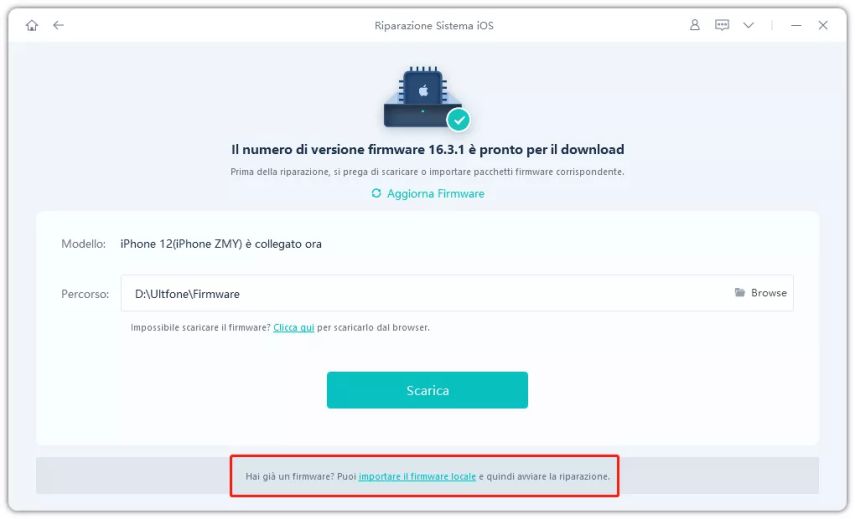The image size is (855, 519).
Task: Expand the title bar chevron menu
Action: click(x=749, y=25)
